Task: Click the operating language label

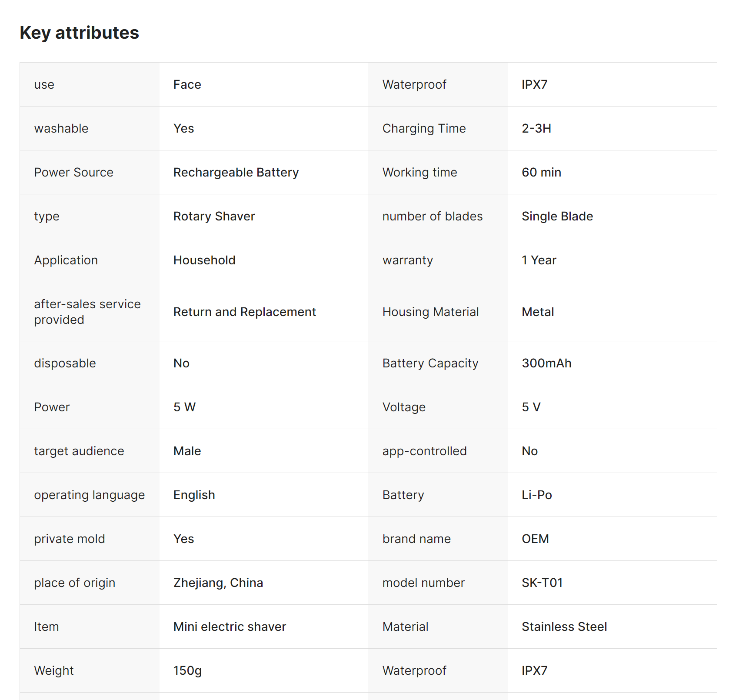Action: [x=89, y=495]
